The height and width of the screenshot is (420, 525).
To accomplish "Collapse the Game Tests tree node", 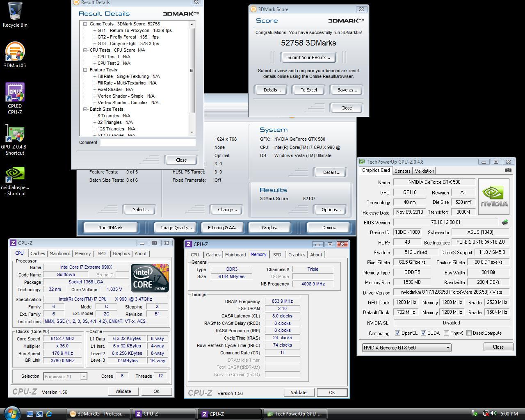I will pyautogui.click(x=85, y=24).
